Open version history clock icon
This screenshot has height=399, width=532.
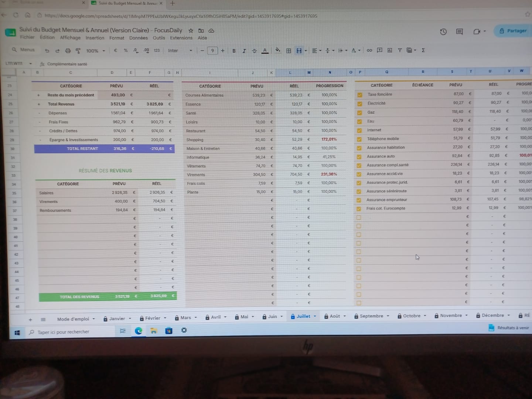tap(443, 32)
